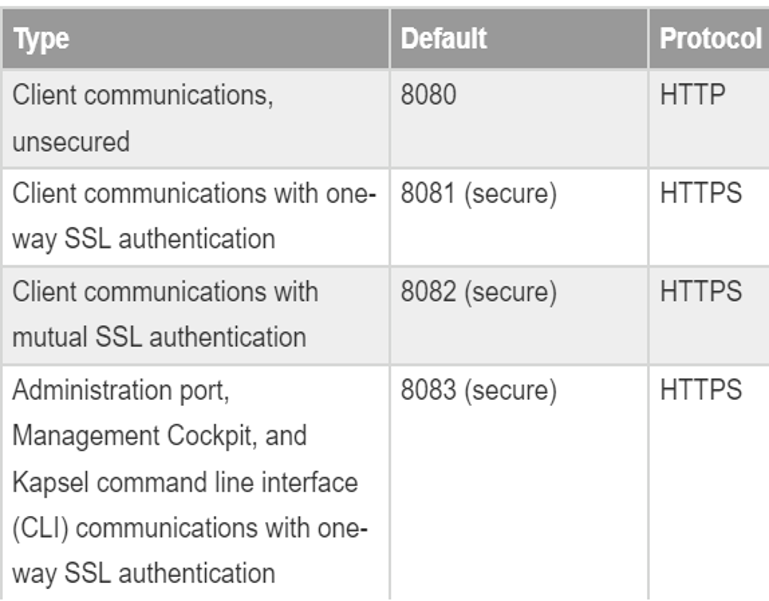The width and height of the screenshot is (769, 601).
Task: Click the '8083 (secure)' port cell
Action: [478, 391]
